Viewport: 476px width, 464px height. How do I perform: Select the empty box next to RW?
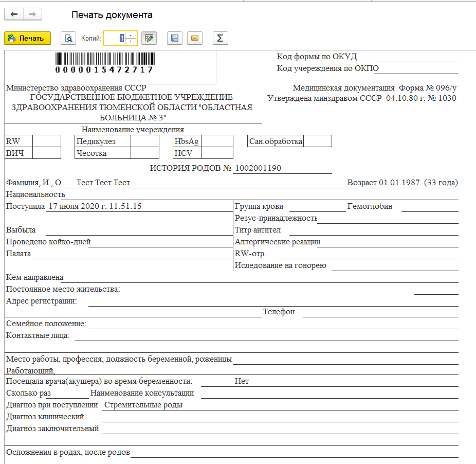pos(47,141)
